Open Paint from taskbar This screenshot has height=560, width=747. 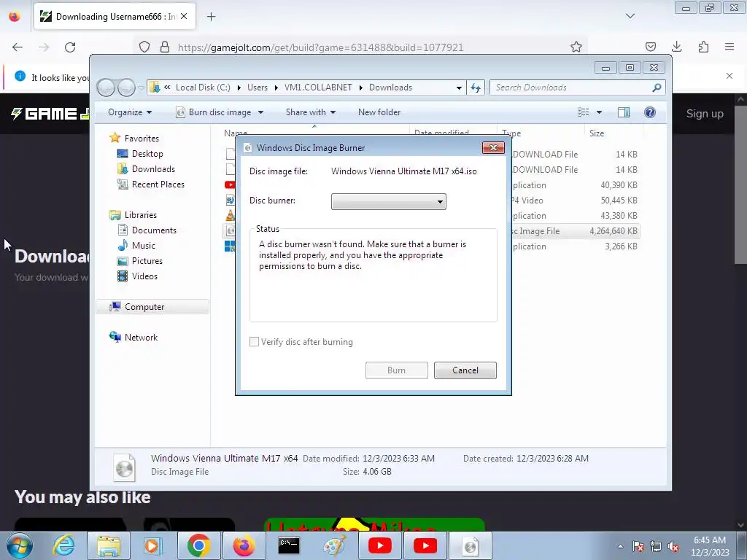pos(334,545)
